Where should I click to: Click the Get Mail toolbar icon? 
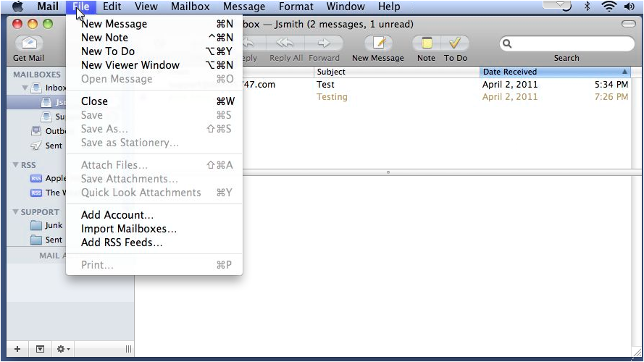(29, 43)
